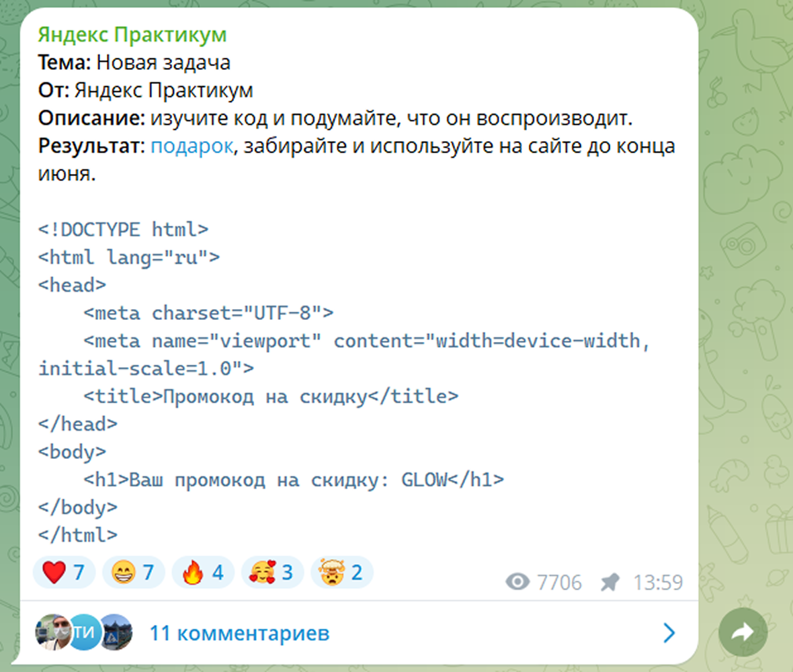Add the smiling face with hearts reaction
Screen dimensions: 793x672
coord(272,573)
